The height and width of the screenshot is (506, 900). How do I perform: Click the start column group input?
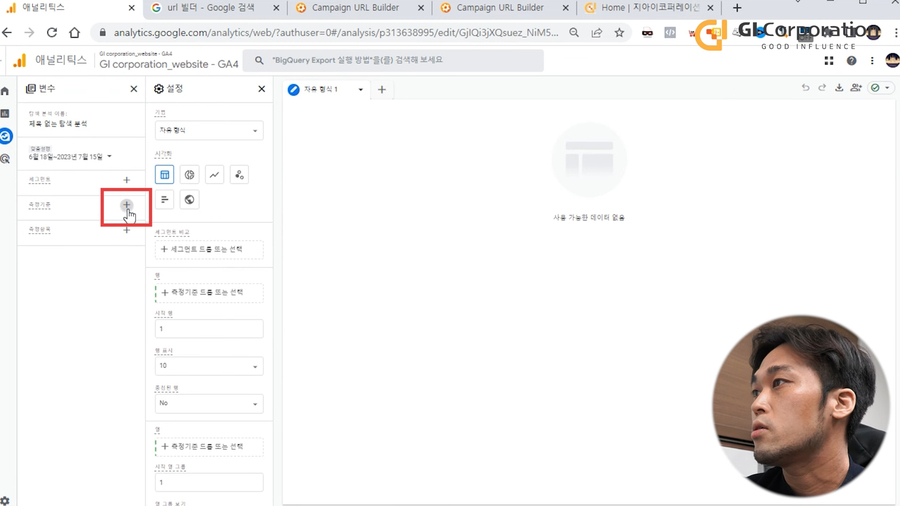pos(209,482)
